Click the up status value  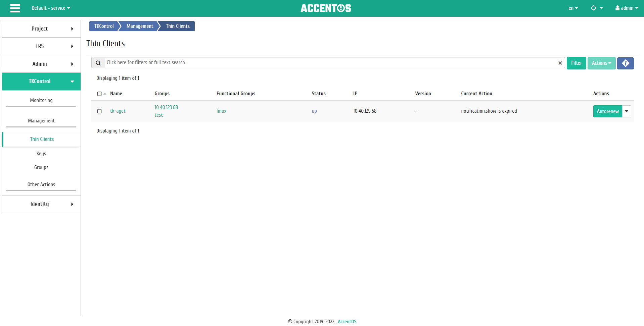coord(314,111)
